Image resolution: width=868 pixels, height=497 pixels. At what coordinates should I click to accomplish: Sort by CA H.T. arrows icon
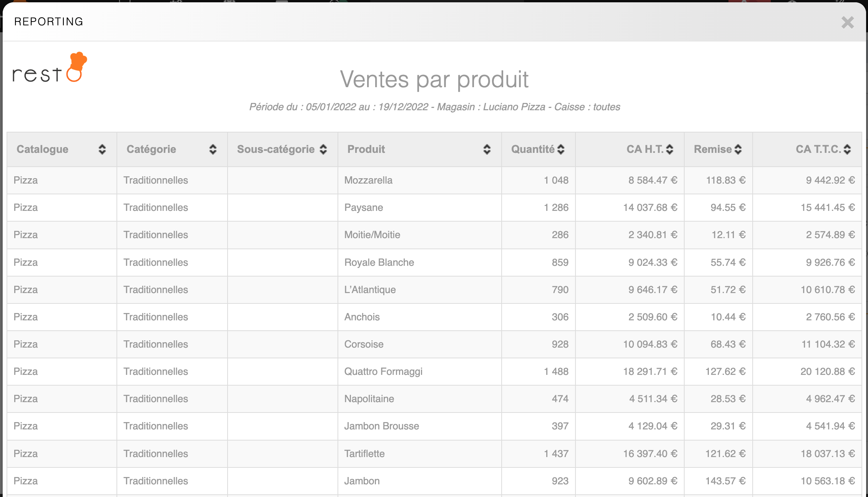[670, 149]
